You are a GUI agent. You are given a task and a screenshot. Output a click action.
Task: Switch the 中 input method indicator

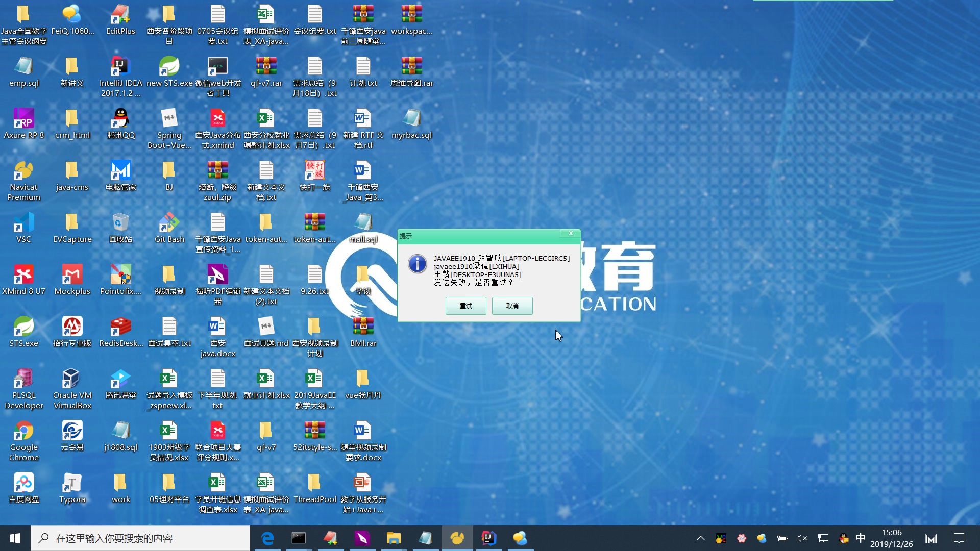tap(861, 538)
